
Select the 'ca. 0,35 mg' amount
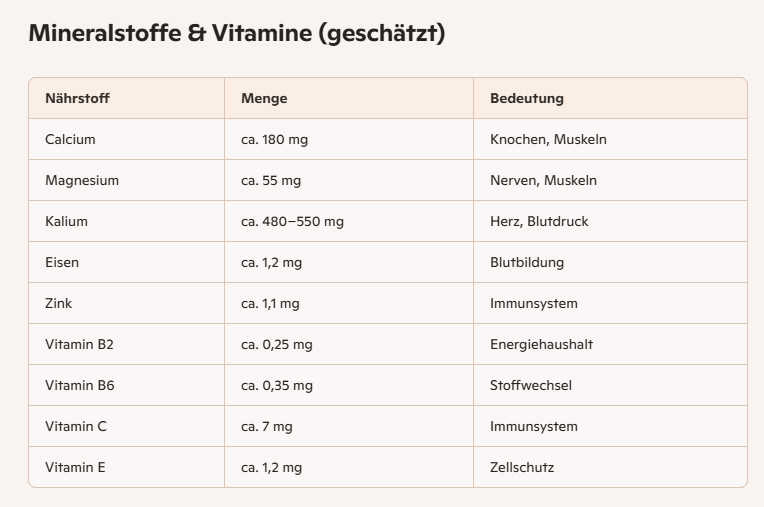[x=277, y=385]
